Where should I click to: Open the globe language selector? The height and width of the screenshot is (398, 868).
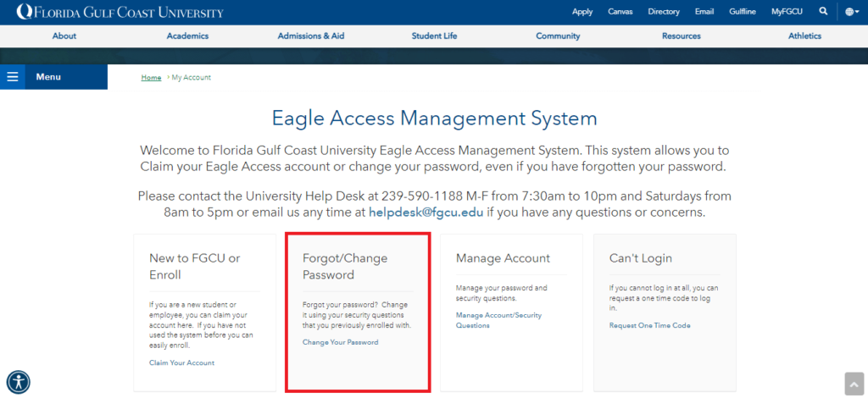(x=852, y=12)
